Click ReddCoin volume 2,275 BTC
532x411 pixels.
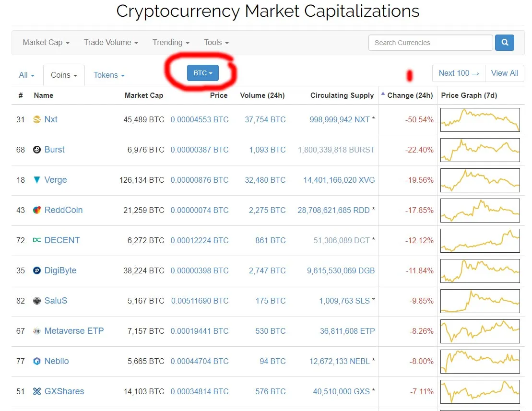(267, 210)
